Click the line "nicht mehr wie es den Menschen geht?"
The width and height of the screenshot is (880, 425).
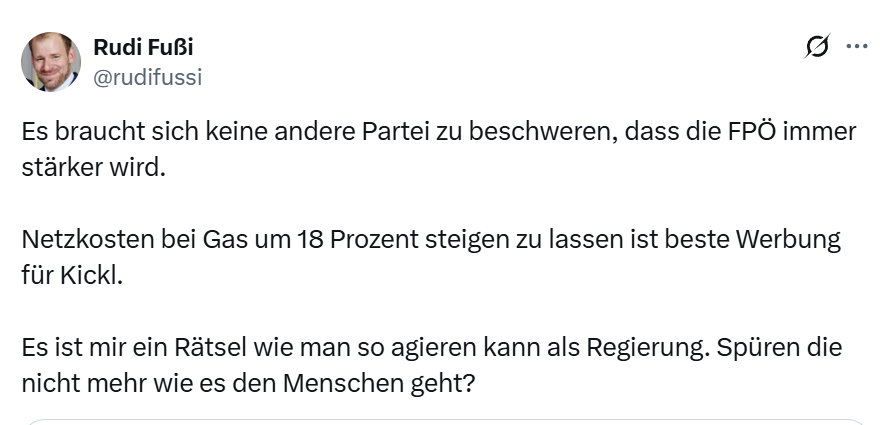[246, 383]
